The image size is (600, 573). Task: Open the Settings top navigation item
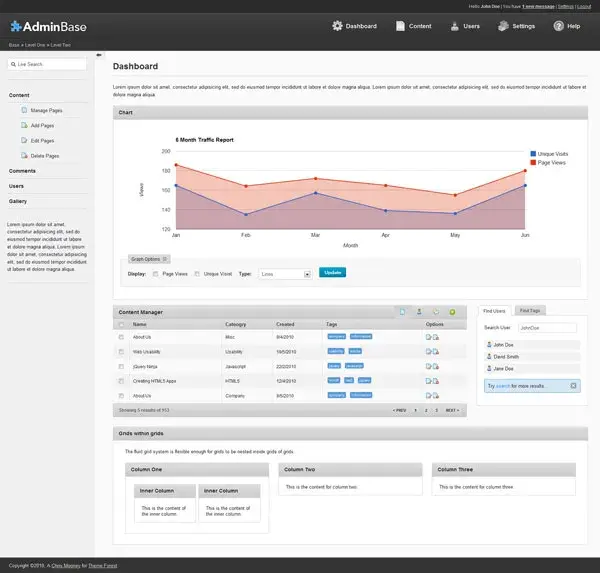click(x=516, y=26)
